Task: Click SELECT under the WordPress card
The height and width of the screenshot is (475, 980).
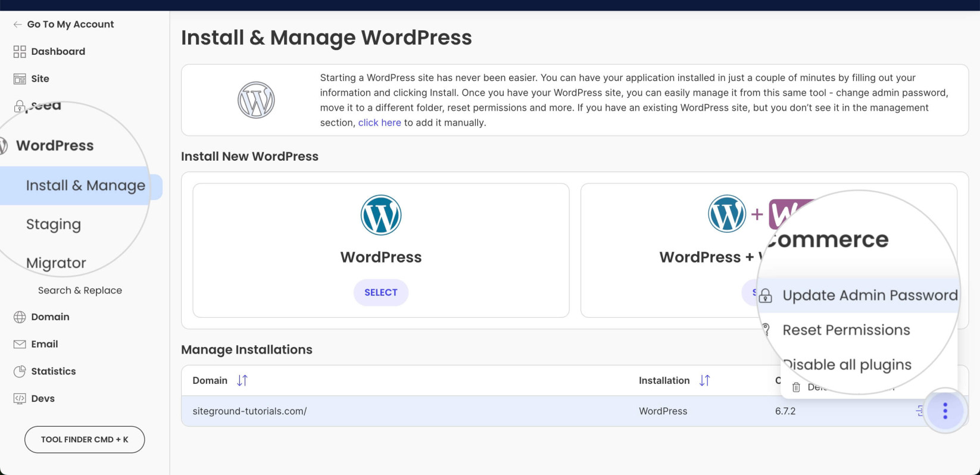Action: point(381,292)
